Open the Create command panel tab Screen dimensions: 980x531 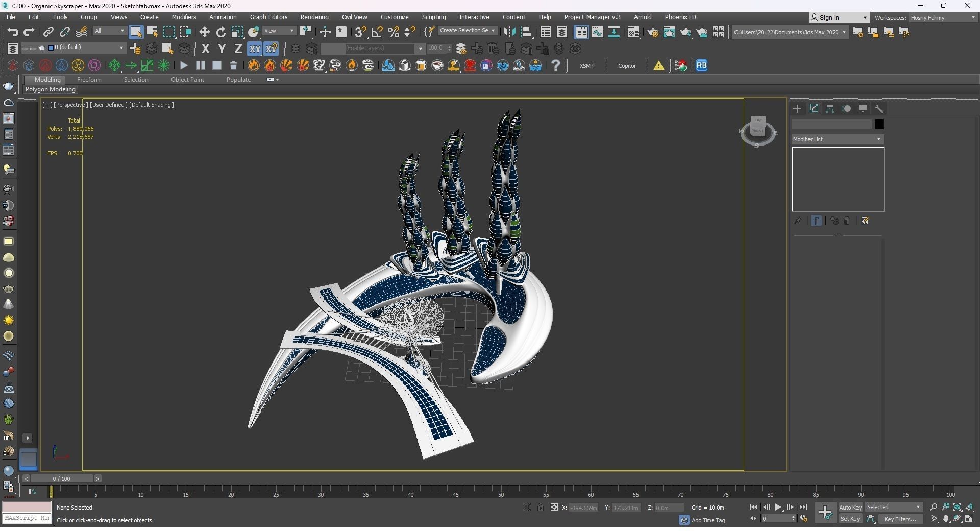pyautogui.click(x=797, y=109)
